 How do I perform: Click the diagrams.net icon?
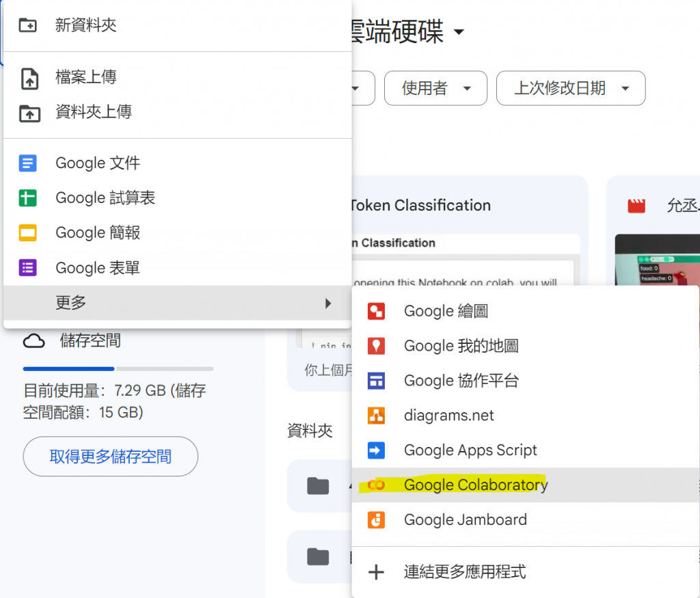point(377,416)
